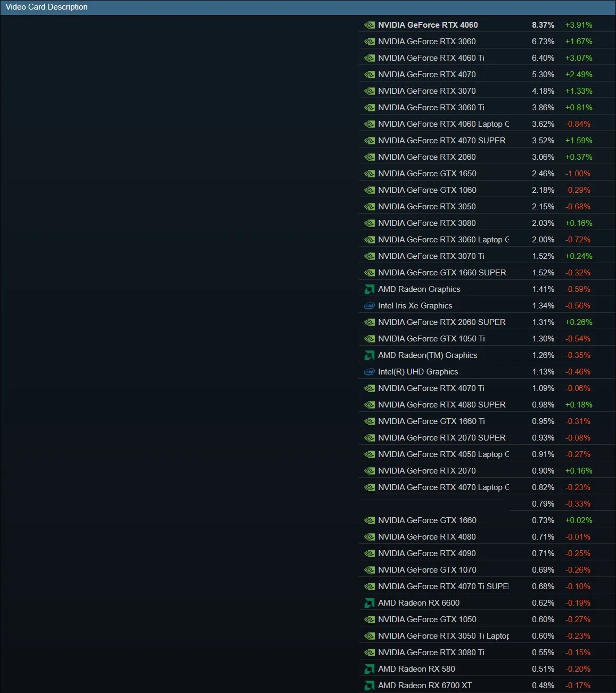Click NVIDIA logo beside RTX 3070
616x693 pixels.
369,91
